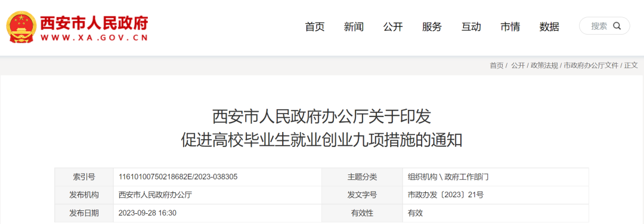
Task: Open the 新闻 navigation menu item
Action: (354, 27)
